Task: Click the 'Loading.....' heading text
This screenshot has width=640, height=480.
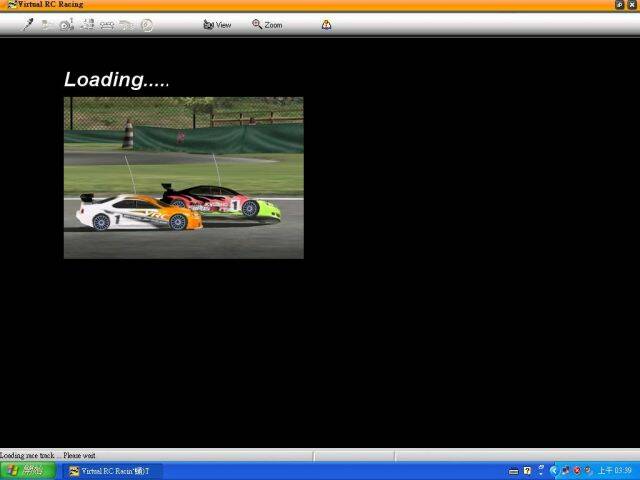Action: [x=117, y=80]
